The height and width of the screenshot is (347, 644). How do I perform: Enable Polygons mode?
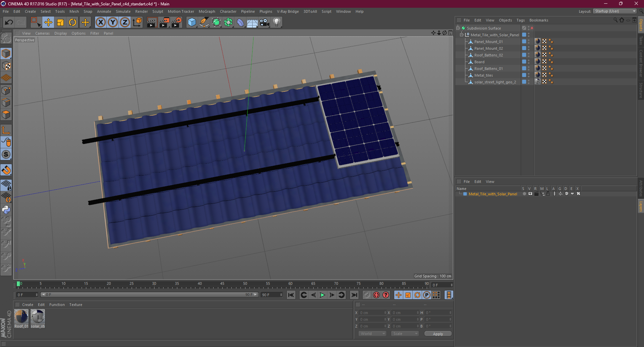[x=6, y=114]
